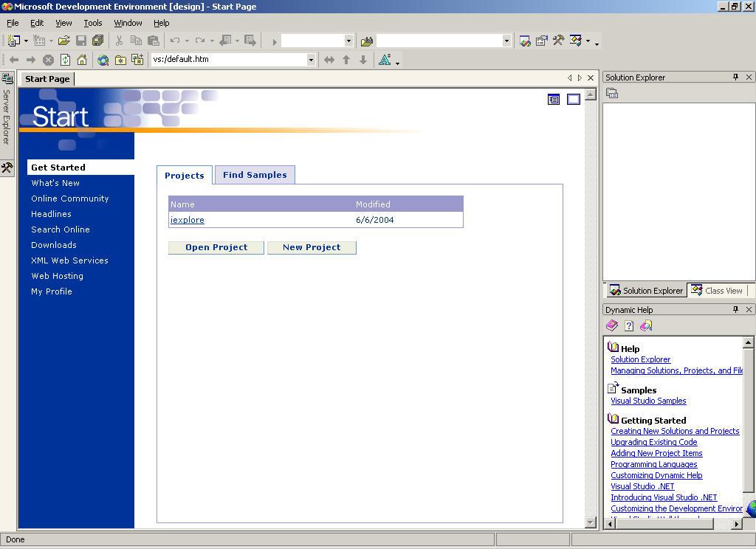The height and width of the screenshot is (549, 756).
Task: Open the Redo history dropdown arrow
Action: pos(212,41)
